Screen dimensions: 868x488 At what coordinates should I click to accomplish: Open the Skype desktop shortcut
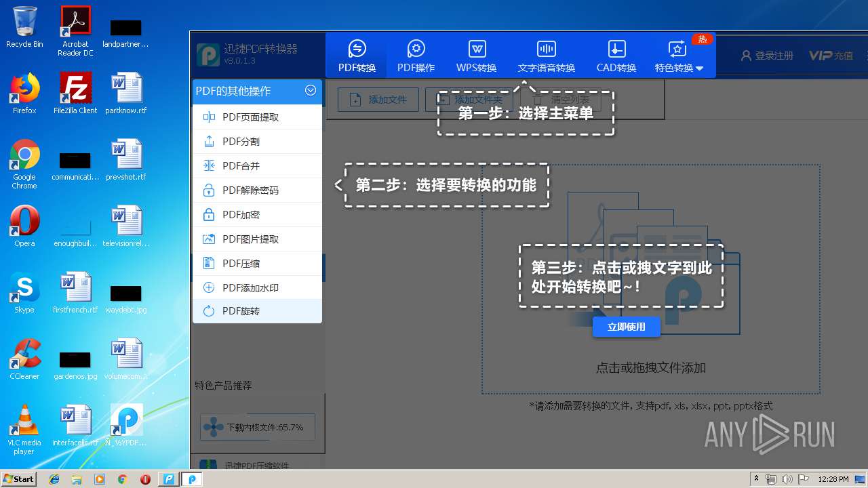(24, 292)
